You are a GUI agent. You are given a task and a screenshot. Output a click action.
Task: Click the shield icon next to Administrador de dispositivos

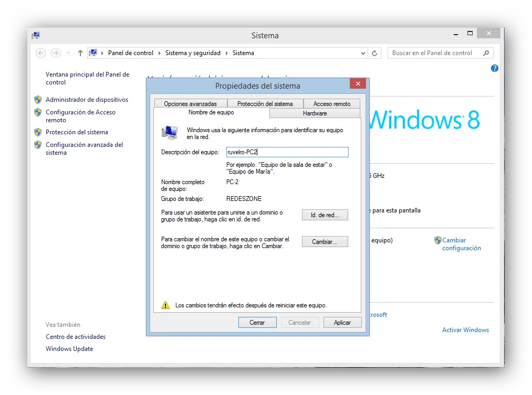point(38,100)
